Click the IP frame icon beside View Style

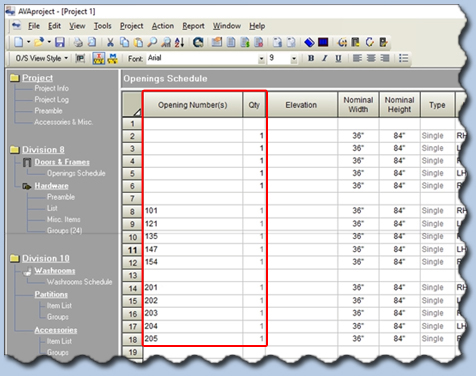(80, 59)
